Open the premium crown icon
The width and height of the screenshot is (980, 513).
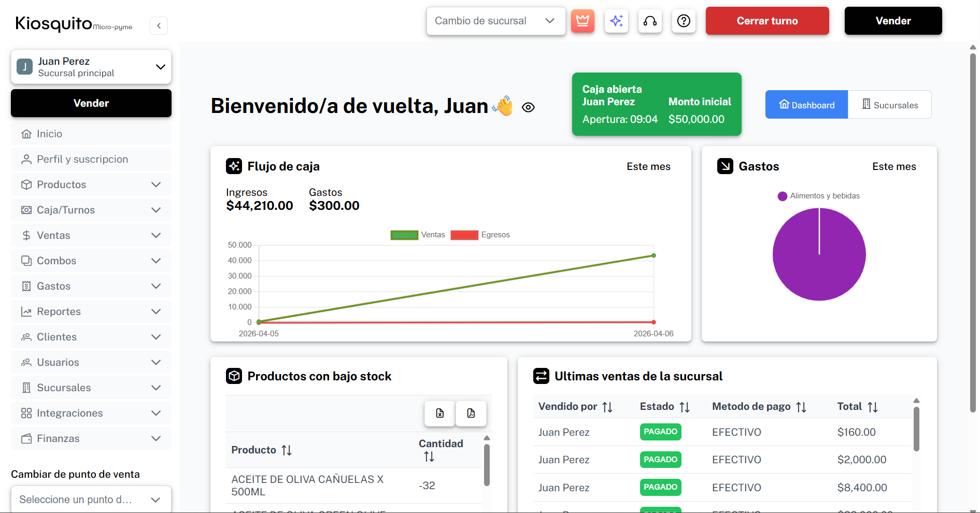click(x=583, y=21)
